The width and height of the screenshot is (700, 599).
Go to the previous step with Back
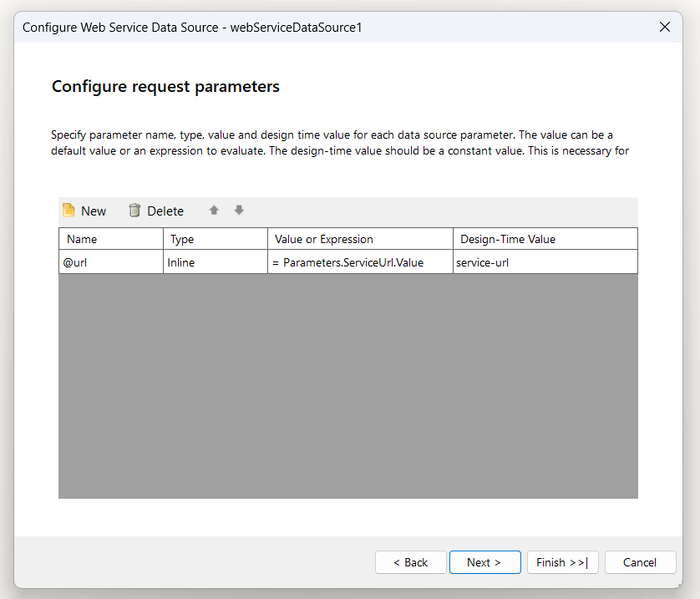point(411,562)
